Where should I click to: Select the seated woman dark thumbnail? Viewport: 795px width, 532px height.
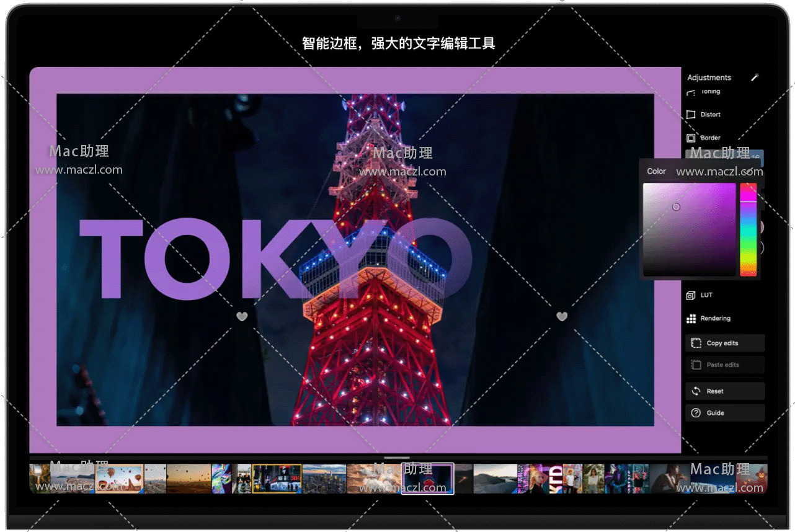(x=670, y=479)
